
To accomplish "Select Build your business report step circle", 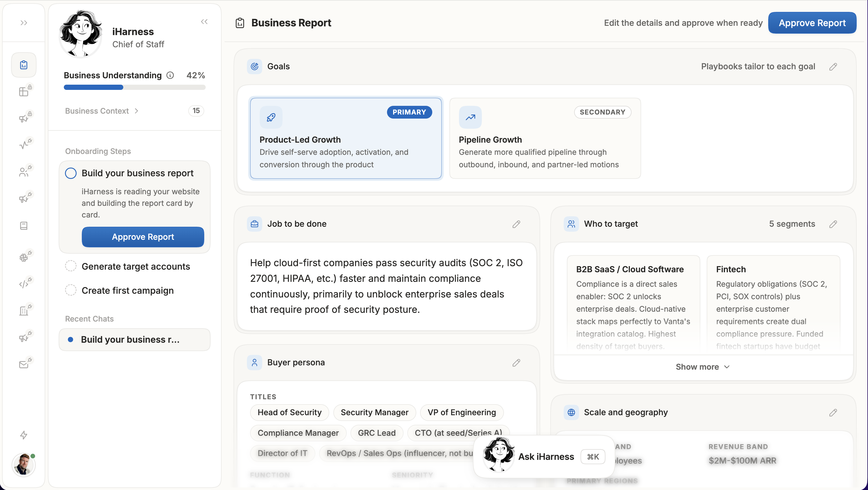I will [71, 173].
